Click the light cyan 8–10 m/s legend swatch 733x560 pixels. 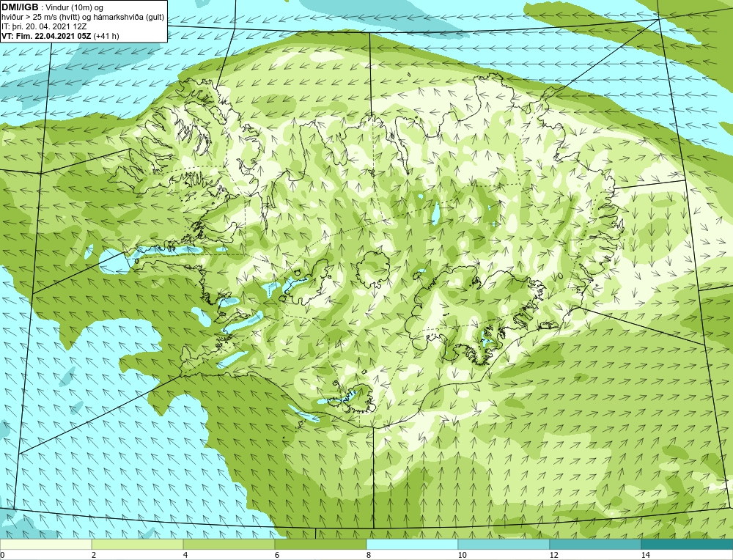[x=412, y=544]
